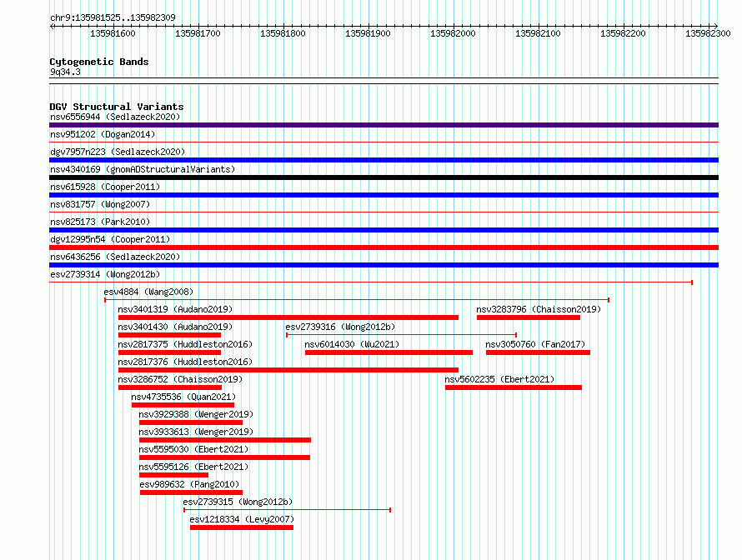
Task: Click the nsv5602235 (Ebert2021) red bar
Action: [x=514, y=387]
